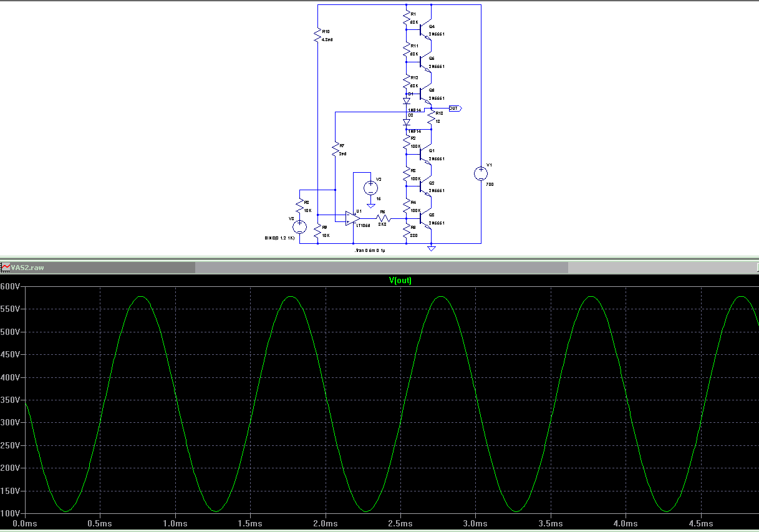Select the series resistor at the op-amp output
Screen dimensions: 759x532
pyautogui.click(x=383, y=219)
